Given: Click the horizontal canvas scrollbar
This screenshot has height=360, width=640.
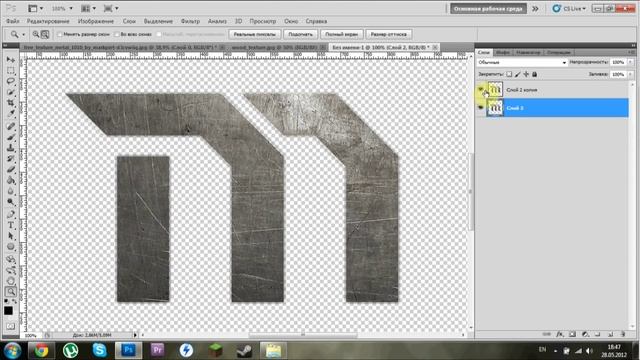Looking at the screenshot, I should point(303,335).
